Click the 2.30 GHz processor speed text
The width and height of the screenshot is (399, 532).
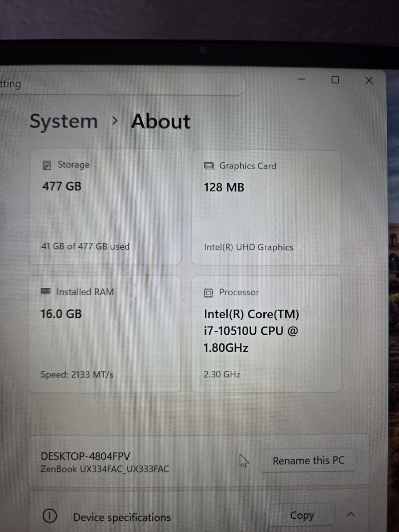[222, 374]
